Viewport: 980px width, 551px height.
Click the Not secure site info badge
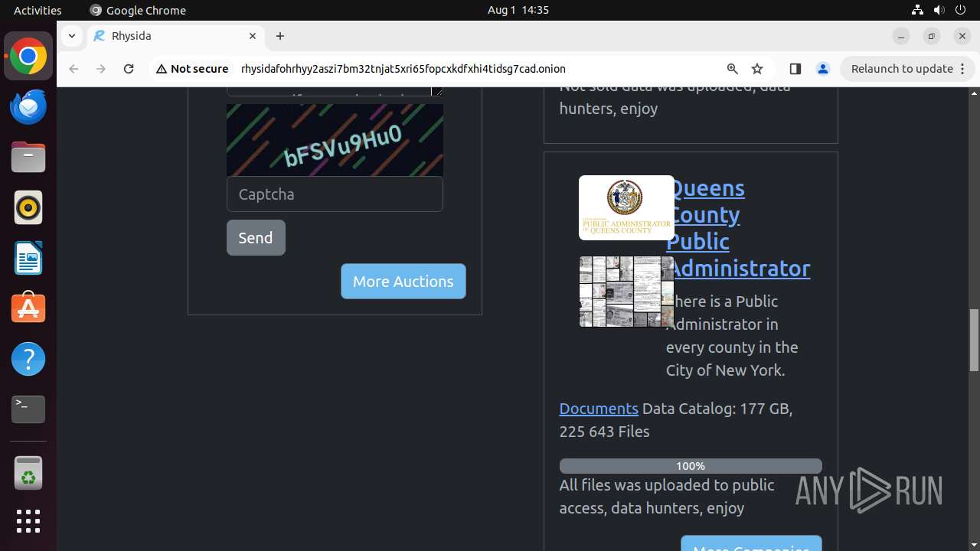pos(192,69)
